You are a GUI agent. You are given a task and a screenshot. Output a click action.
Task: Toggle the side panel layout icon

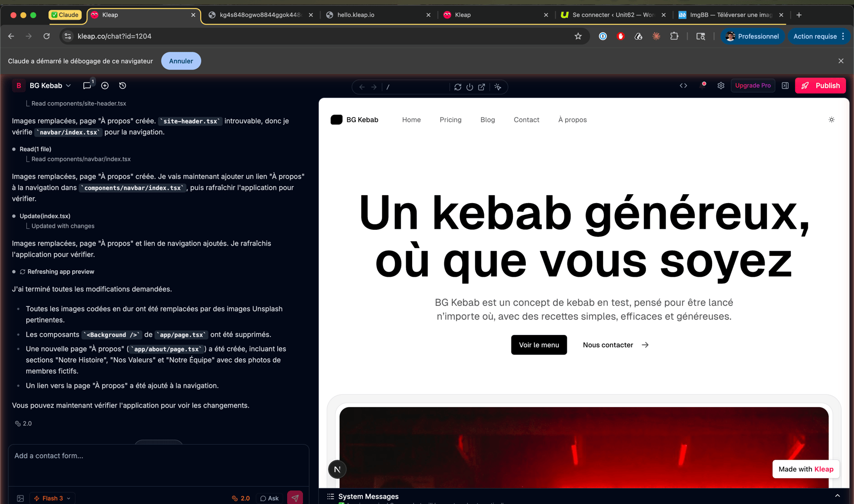(785, 85)
